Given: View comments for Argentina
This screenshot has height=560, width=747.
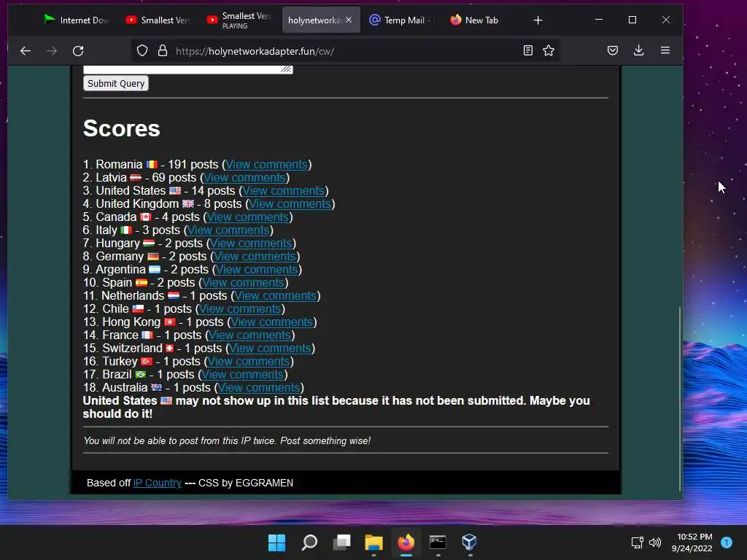Looking at the screenshot, I should [x=257, y=270].
